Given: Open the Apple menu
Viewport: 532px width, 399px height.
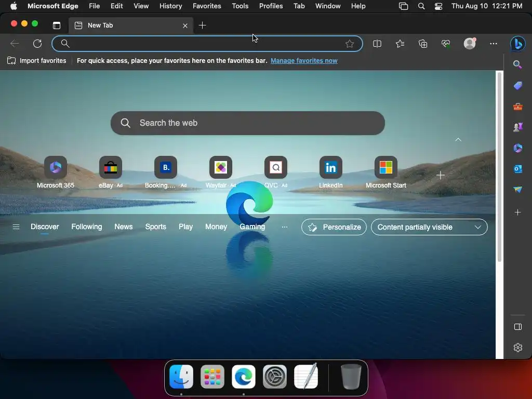Looking at the screenshot, I should (14, 6).
